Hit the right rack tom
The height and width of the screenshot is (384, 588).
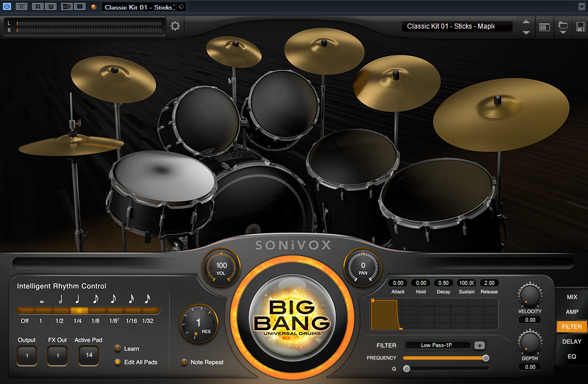pos(284,105)
